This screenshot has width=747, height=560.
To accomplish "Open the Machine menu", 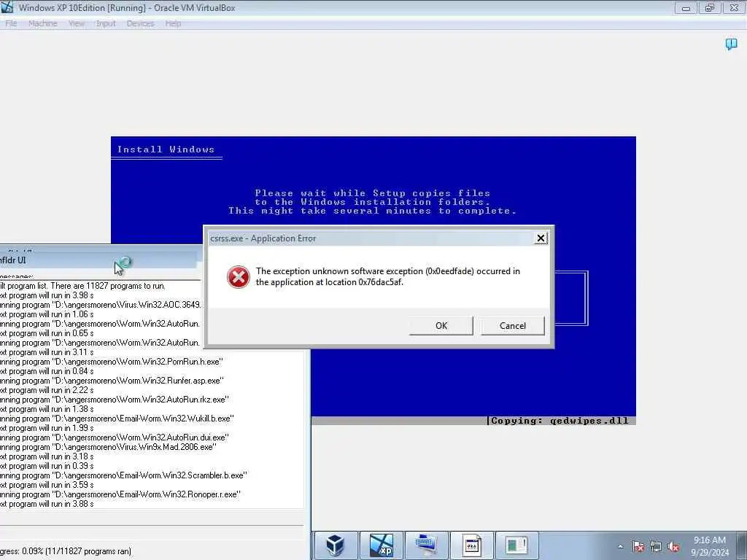I will 43,23.
